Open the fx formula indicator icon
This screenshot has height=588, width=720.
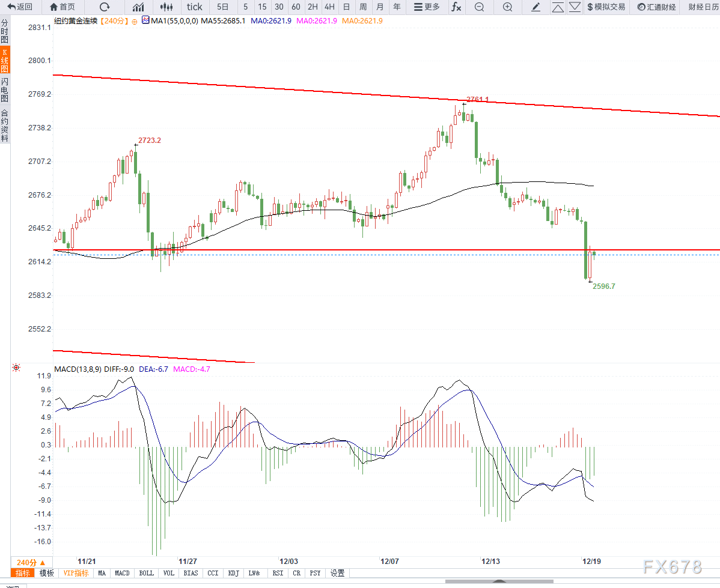pos(457,7)
